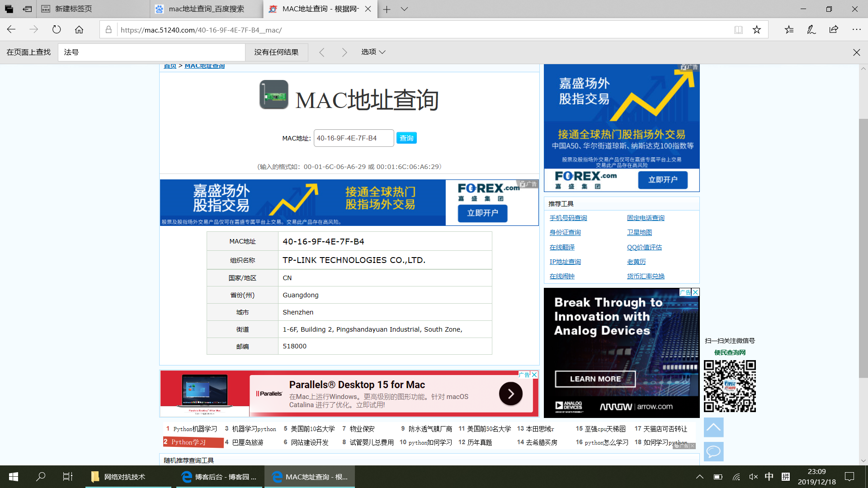Click add notes pen icon

[811, 30]
